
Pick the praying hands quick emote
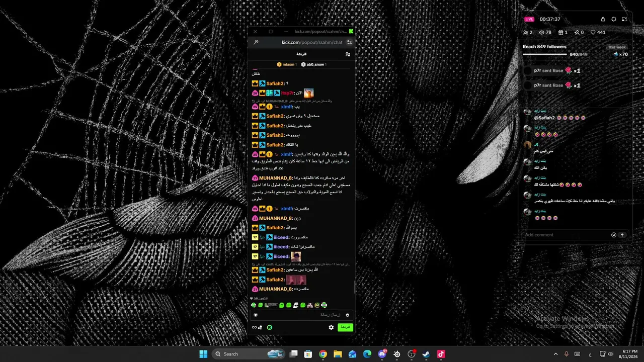coord(310,305)
